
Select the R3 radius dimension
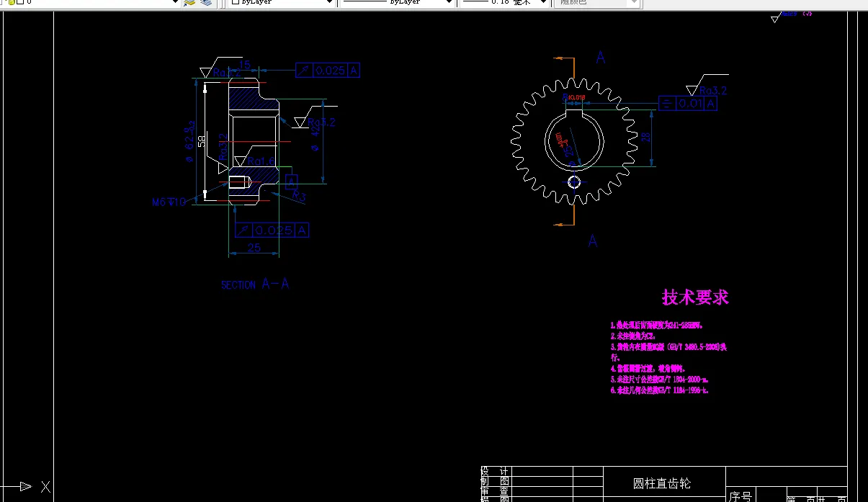tap(299, 196)
